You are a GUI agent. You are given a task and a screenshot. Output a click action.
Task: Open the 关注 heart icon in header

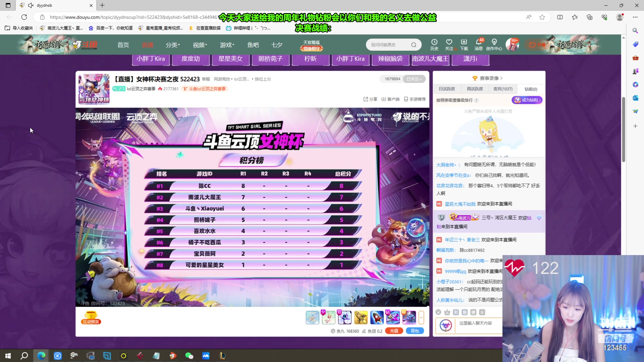coord(449,44)
